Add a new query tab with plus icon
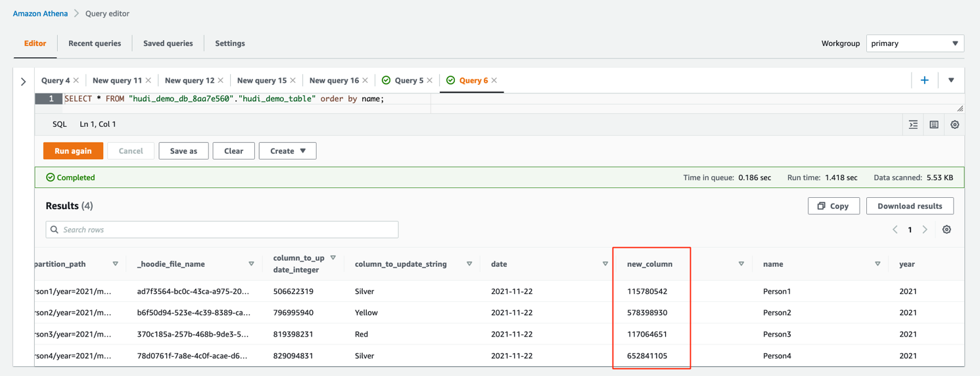Viewport: 980px width, 376px height. (925, 80)
